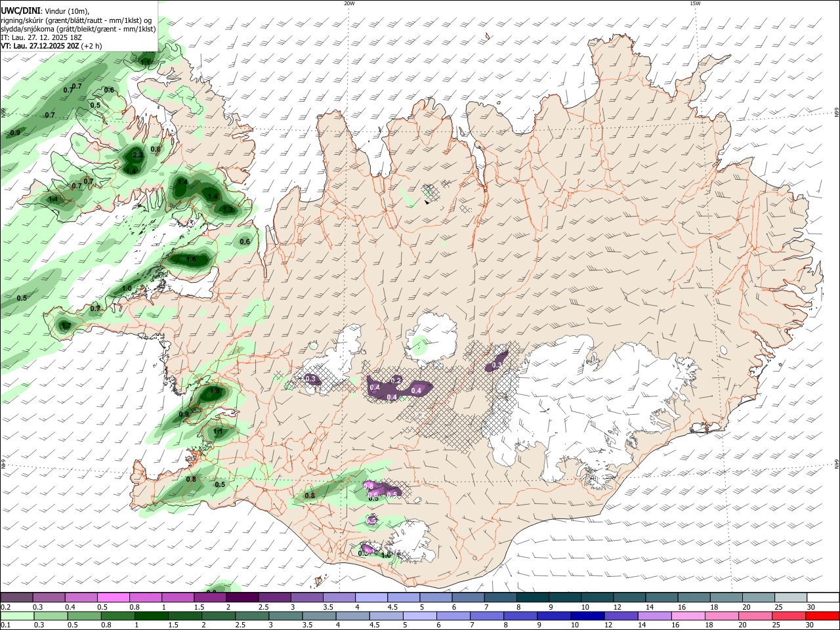Click the '0.2' tick label on the snow scale
The image size is (840, 630).
[x=5, y=608]
